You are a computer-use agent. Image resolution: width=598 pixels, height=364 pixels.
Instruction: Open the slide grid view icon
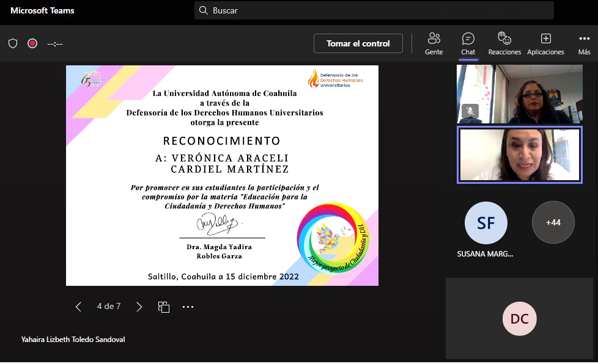(x=163, y=307)
